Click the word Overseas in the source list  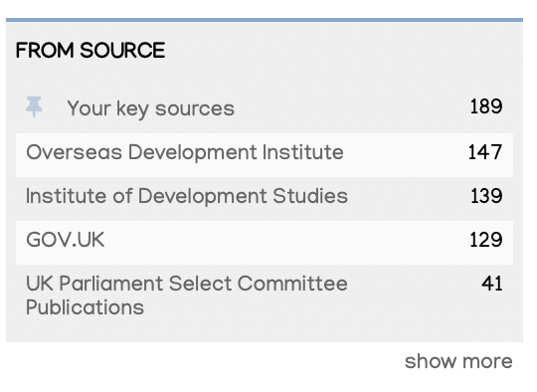(x=74, y=152)
